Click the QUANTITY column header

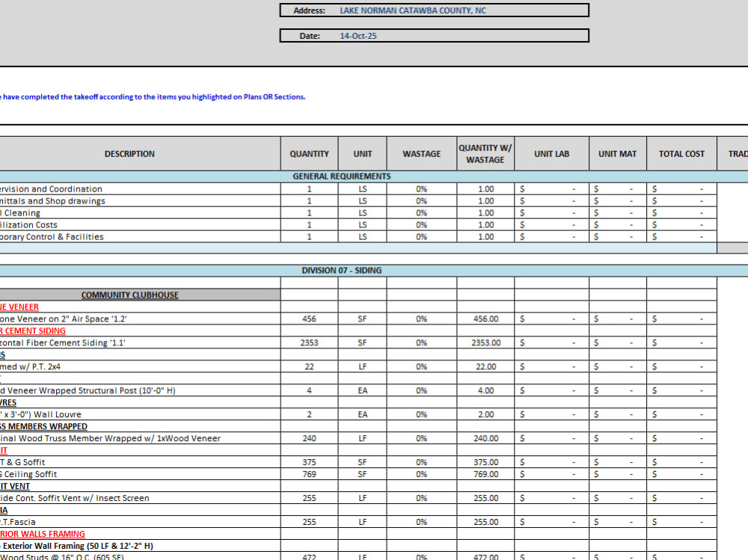309,153
